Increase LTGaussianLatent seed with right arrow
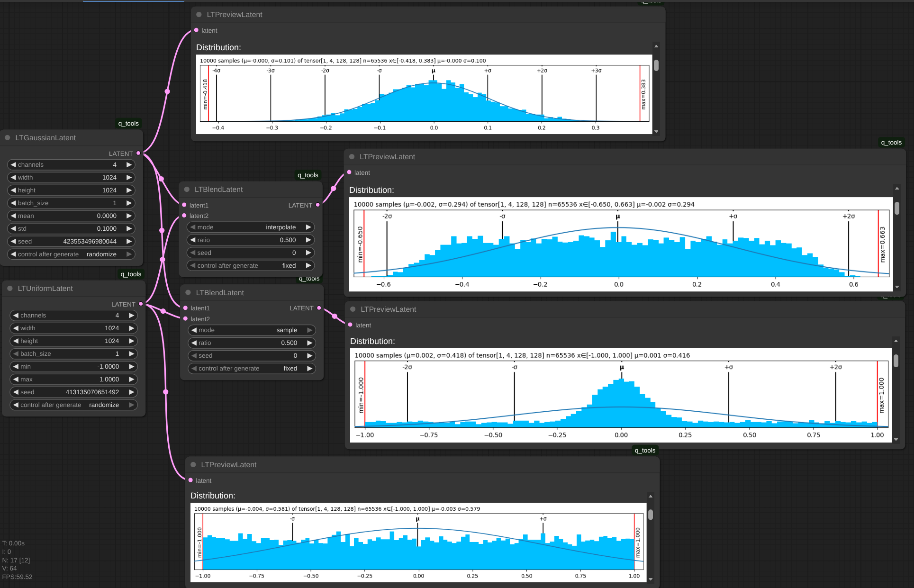This screenshot has width=914, height=588. [129, 242]
